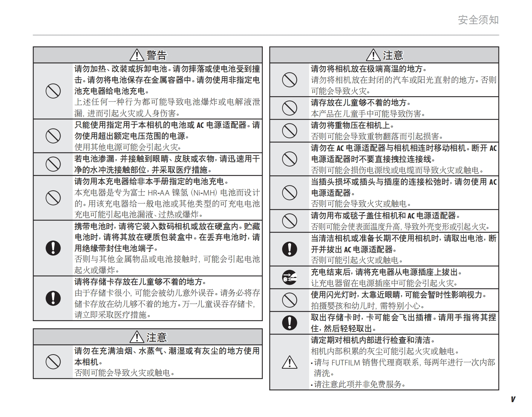This screenshot has width=532, height=417.
Task: Click the lower-left 注意 section header text
Action: tap(156, 337)
